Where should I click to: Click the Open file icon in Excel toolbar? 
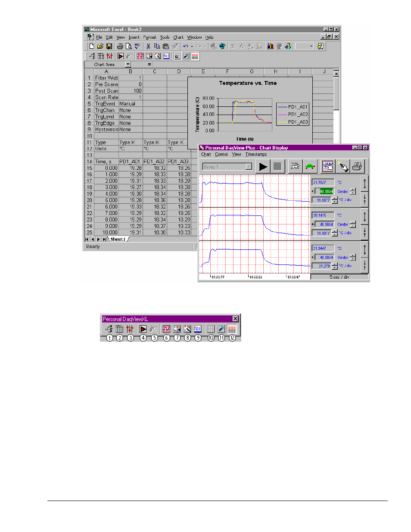pos(100,46)
